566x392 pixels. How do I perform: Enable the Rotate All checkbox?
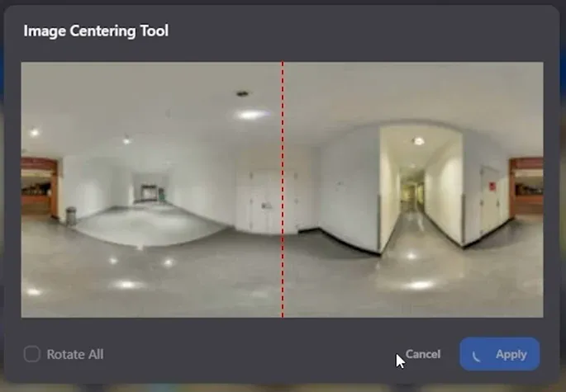[x=32, y=354]
